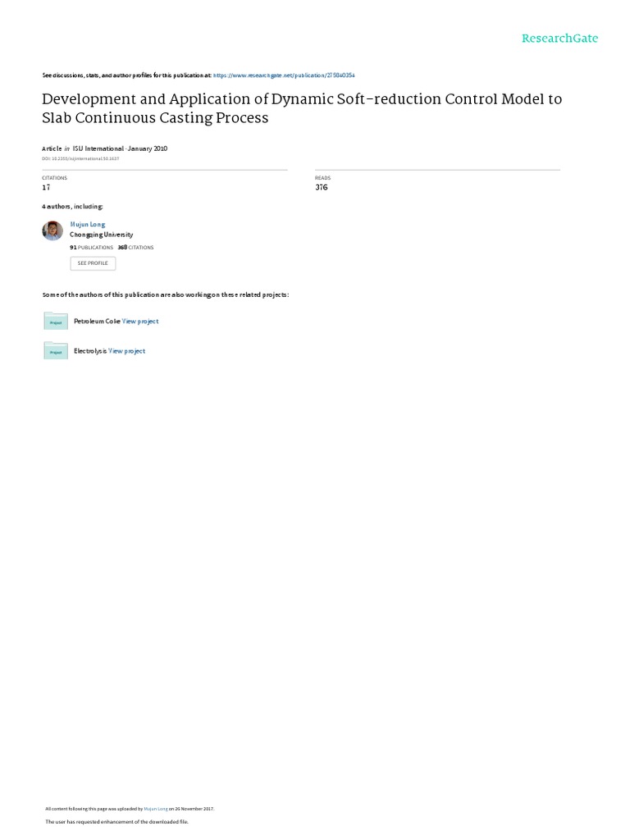The width and height of the screenshot is (630, 840).
Task: Click the reads count 376
Action: 322,188
